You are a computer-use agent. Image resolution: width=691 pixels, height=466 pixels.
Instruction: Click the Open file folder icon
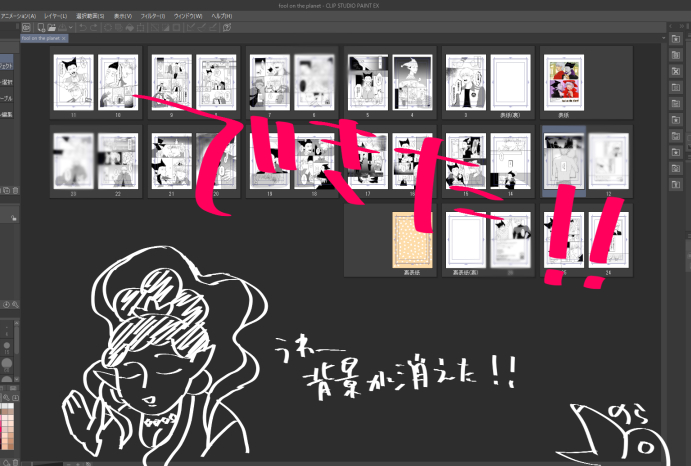coord(52,27)
